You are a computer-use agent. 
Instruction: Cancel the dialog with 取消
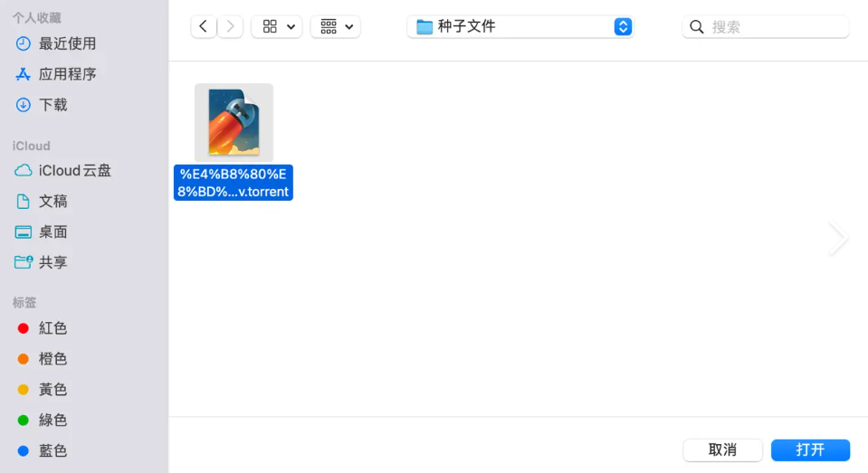[722, 449]
